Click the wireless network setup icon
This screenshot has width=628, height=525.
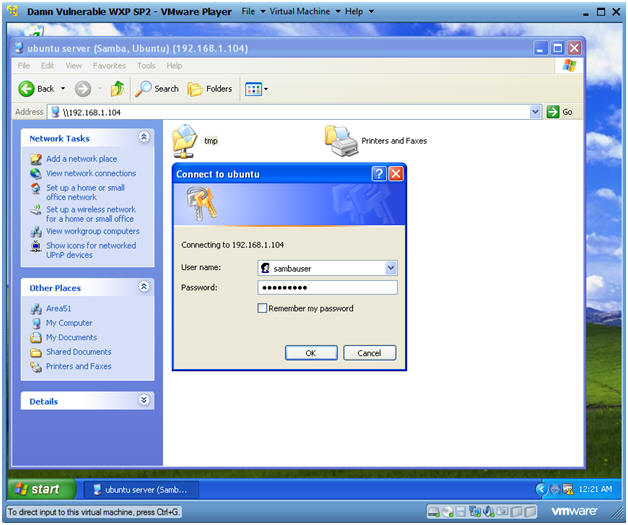(x=36, y=209)
